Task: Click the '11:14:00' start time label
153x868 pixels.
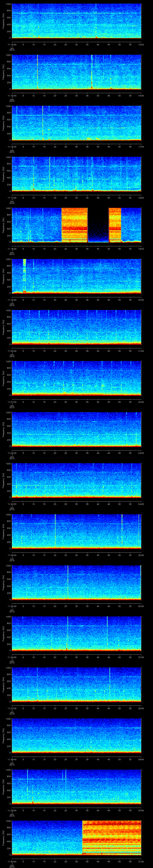Action: click(12, 44)
